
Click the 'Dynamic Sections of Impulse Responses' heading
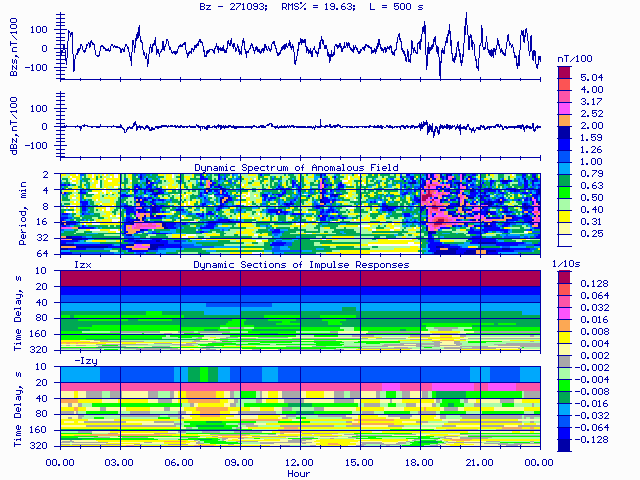[x=301, y=264]
